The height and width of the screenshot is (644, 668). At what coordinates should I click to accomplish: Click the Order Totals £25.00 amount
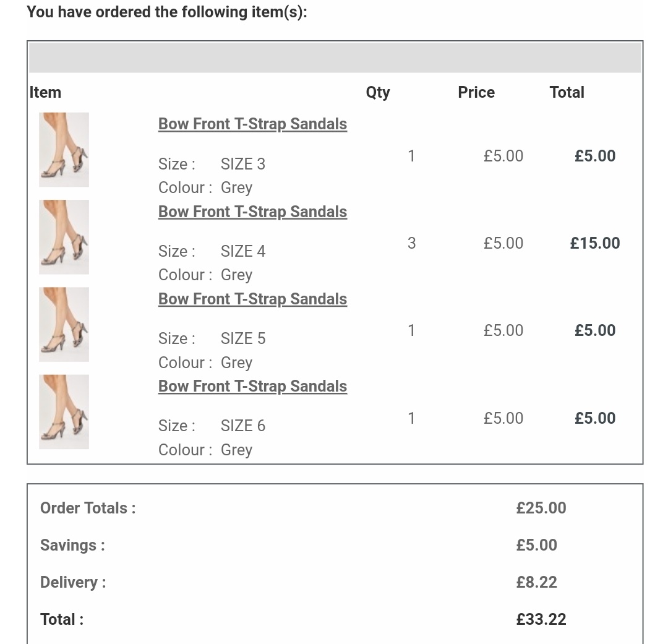point(541,508)
